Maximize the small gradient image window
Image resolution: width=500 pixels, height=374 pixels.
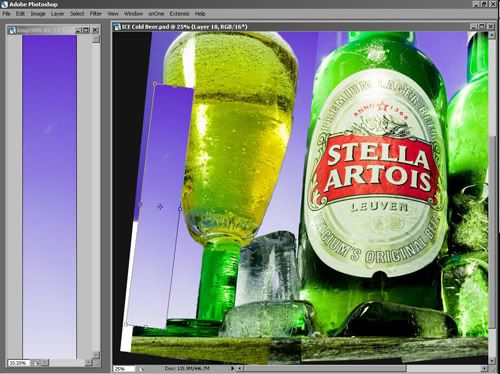pyautogui.click(x=86, y=30)
